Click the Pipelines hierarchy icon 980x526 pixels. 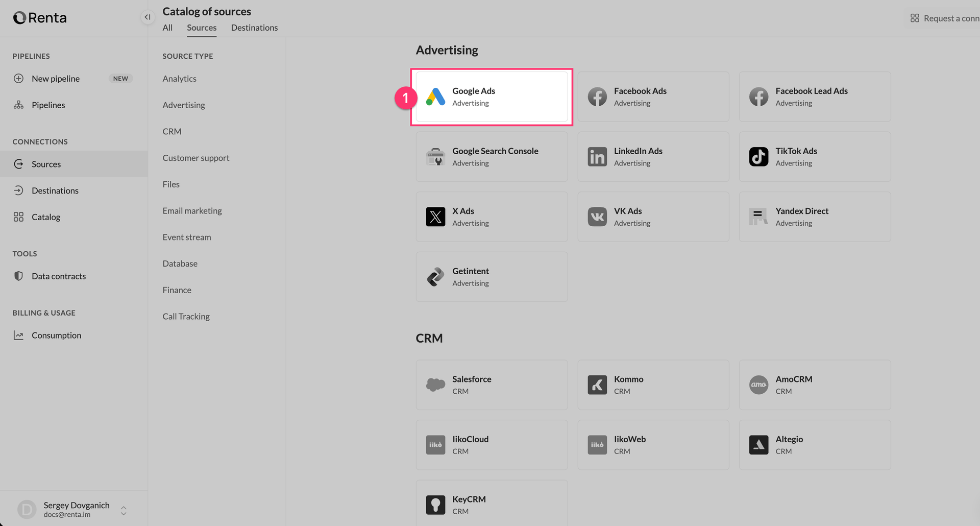(x=18, y=105)
